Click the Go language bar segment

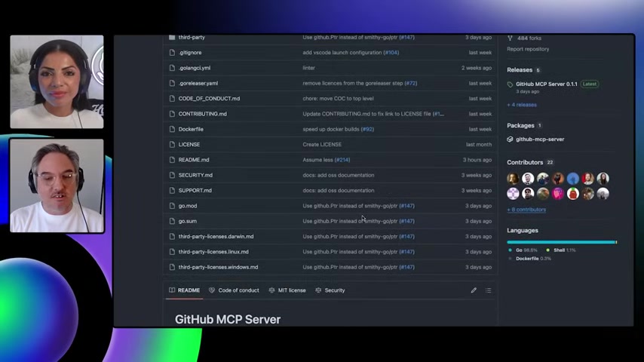[x=560, y=242]
